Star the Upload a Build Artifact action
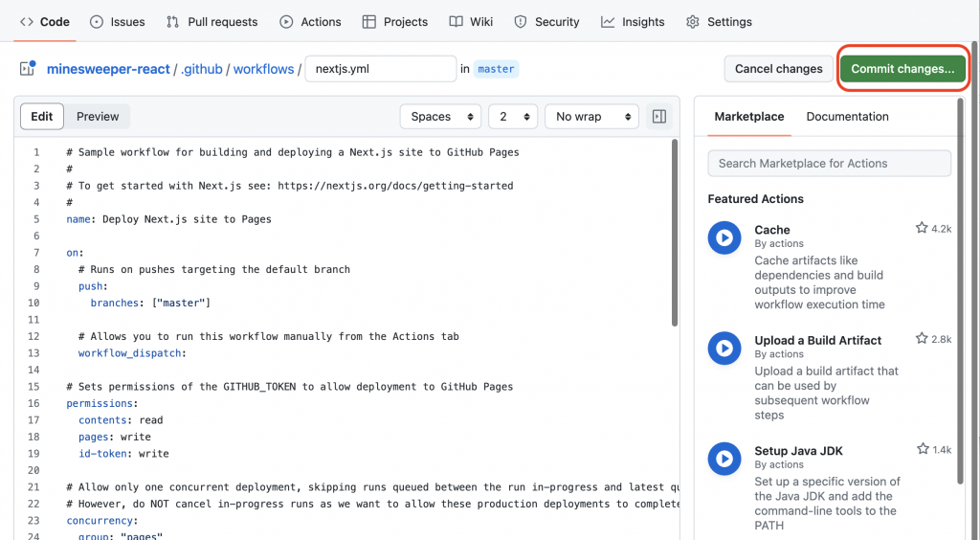The width and height of the screenshot is (980, 540). coord(922,338)
